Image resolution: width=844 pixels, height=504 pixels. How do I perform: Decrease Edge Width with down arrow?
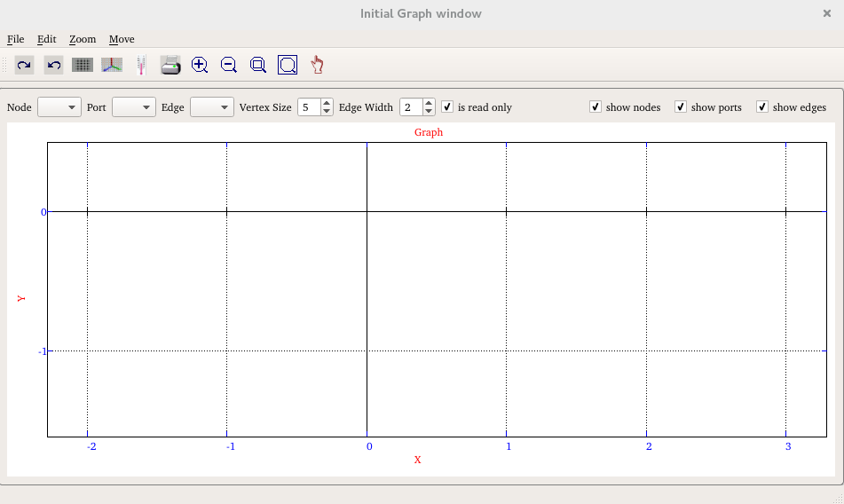coord(430,112)
